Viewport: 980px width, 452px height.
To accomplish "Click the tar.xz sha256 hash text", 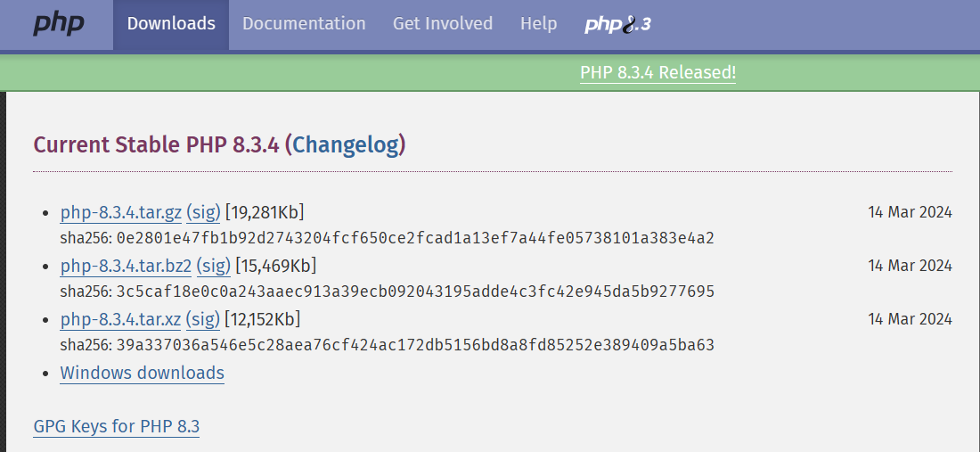I will [x=415, y=345].
